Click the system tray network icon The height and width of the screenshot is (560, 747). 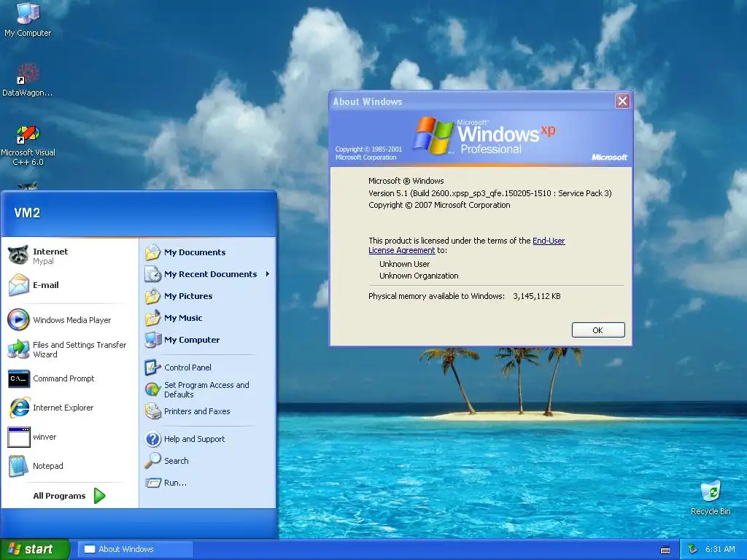[x=693, y=550]
